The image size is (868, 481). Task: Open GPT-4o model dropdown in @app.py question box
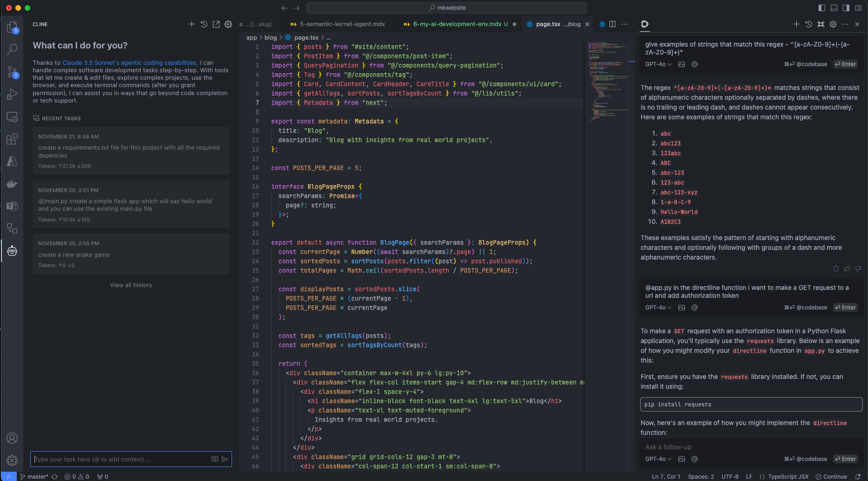click(658, 308)
